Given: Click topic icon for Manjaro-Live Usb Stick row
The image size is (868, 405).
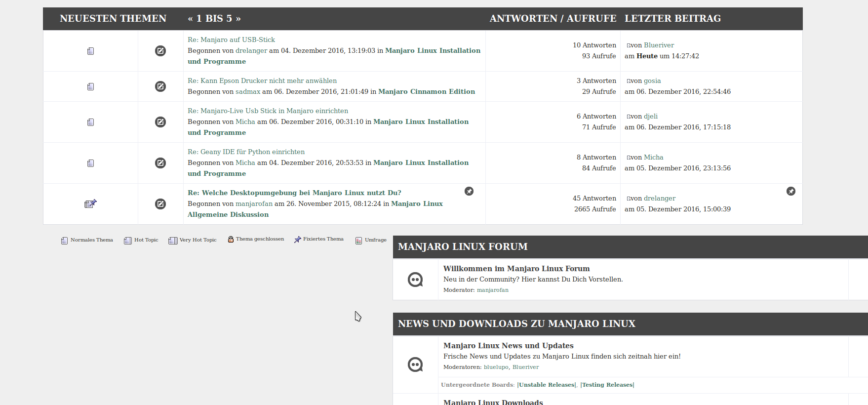Looking at the screenshot, I should (90, 122).
